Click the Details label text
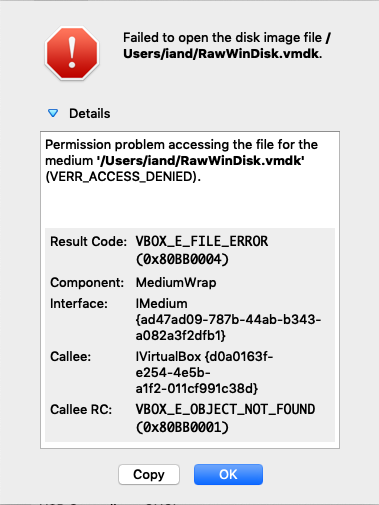Viewport: 379px width, 505px height. 89,114
